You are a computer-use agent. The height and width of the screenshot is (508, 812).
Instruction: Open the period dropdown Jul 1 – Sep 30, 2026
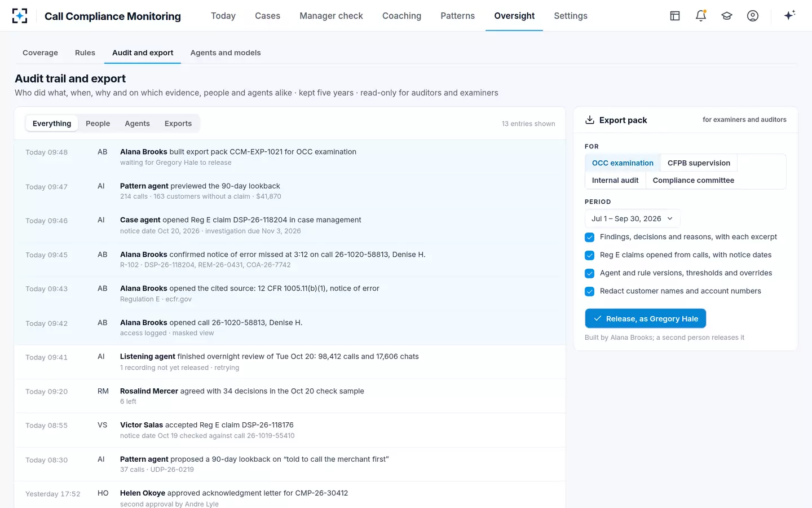click(x=632, y=218)
